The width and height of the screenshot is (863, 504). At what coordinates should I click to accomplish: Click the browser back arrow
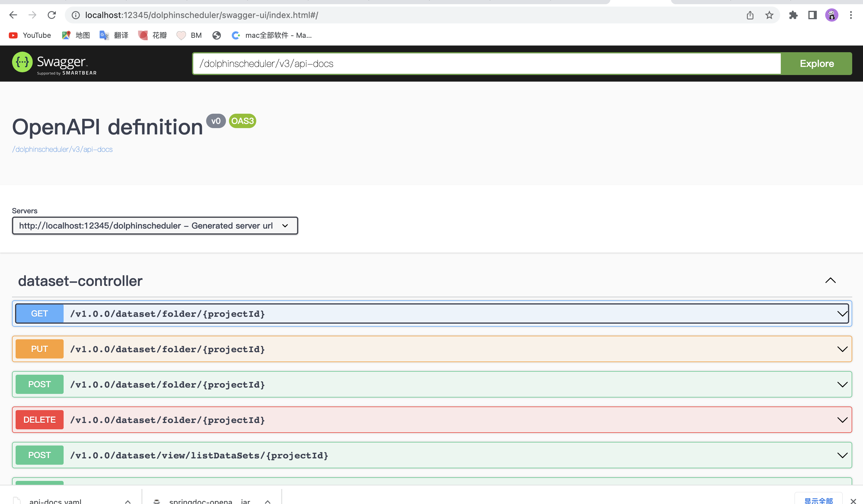[x=13, y=15]
